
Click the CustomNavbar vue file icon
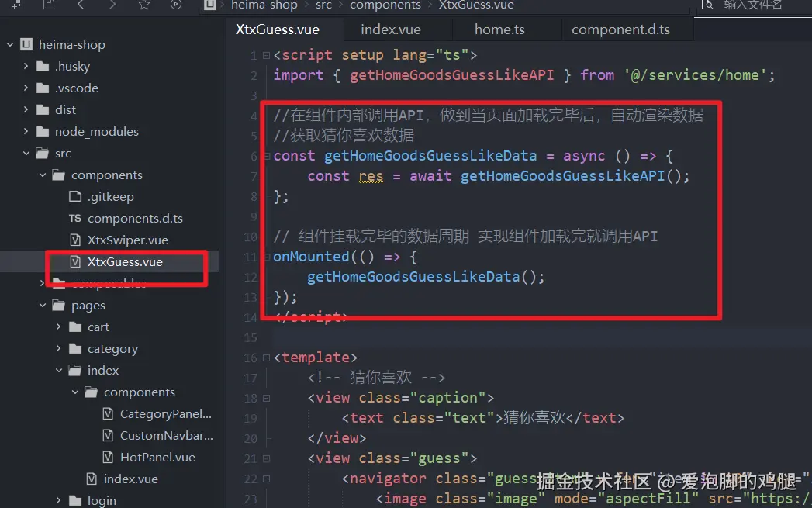(x=108, y=436)
